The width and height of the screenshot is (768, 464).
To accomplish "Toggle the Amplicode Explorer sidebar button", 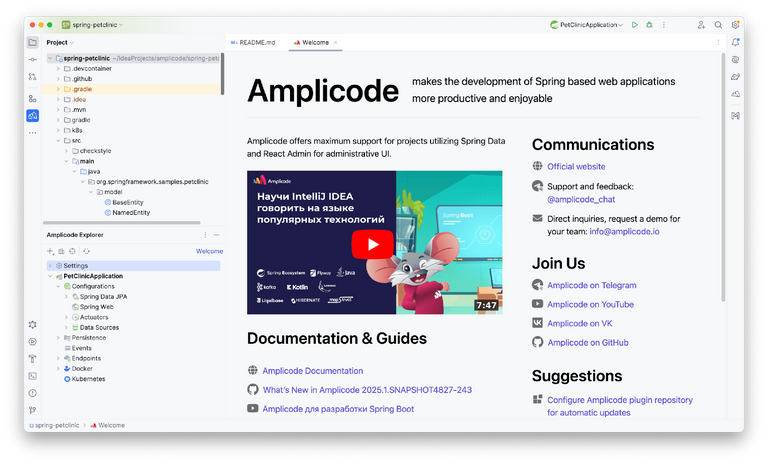I will (32, 116).
